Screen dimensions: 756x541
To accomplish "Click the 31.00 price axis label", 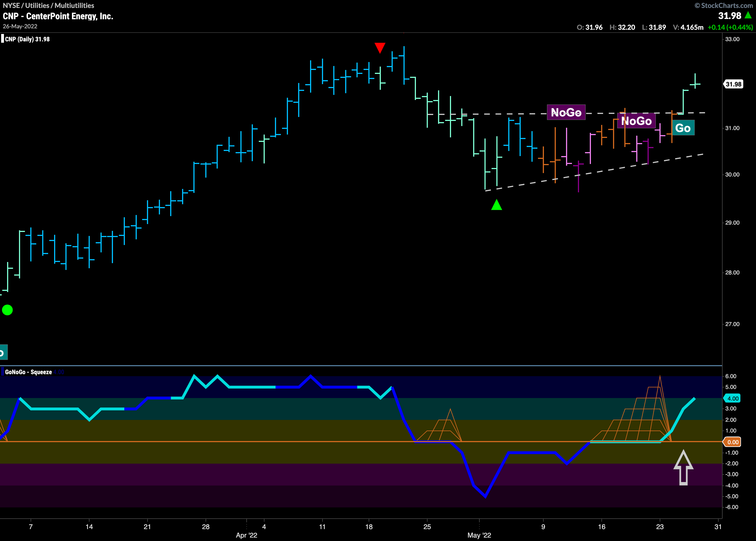I will 732,128.
